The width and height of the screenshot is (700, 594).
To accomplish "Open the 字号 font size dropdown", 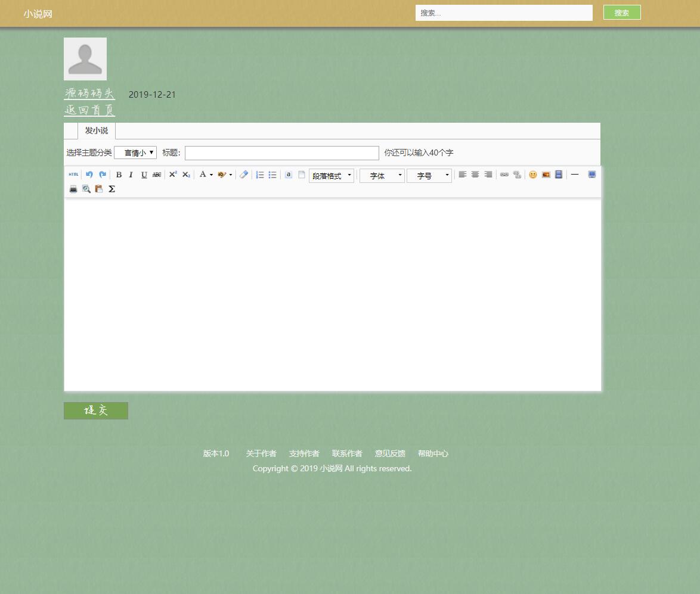I will point(429,175).
